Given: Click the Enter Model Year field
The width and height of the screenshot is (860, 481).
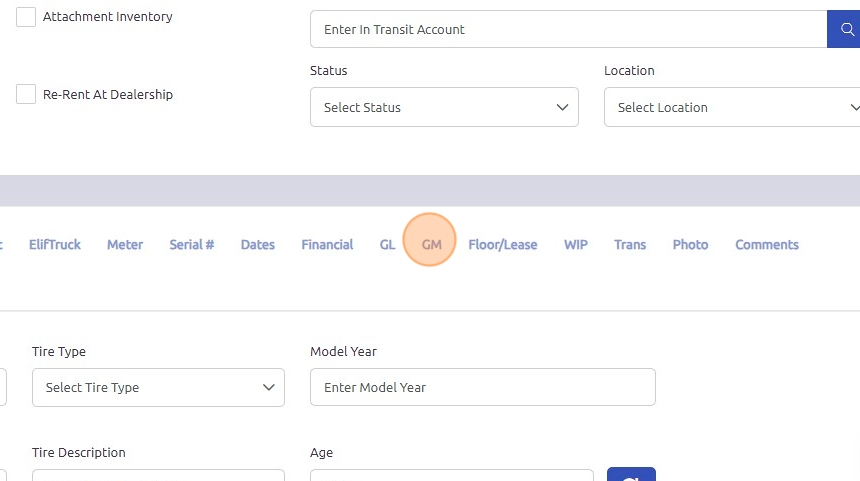Looking at the screenshot, I should [x=482, y=387].
